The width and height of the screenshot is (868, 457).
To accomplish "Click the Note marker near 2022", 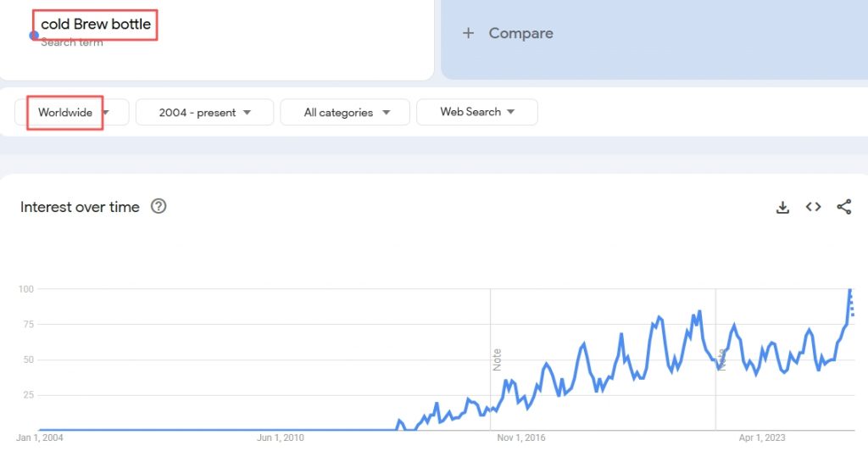I will 721,359.
